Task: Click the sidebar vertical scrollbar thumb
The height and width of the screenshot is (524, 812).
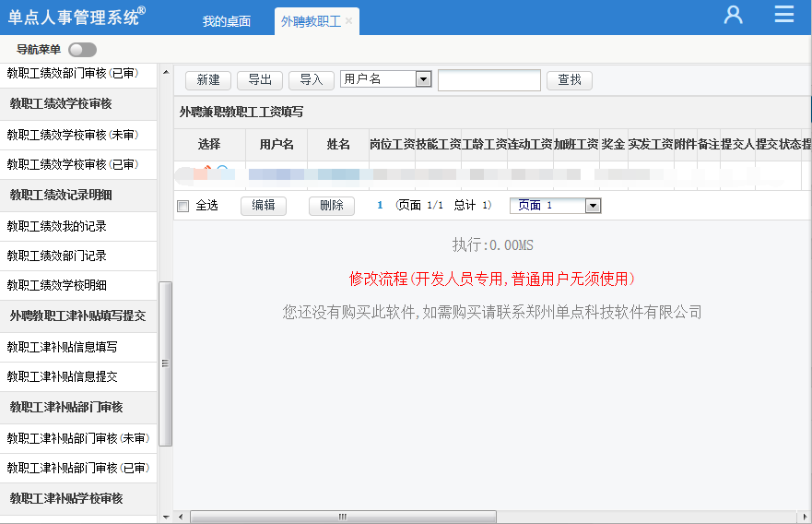Action: (166, 363)
